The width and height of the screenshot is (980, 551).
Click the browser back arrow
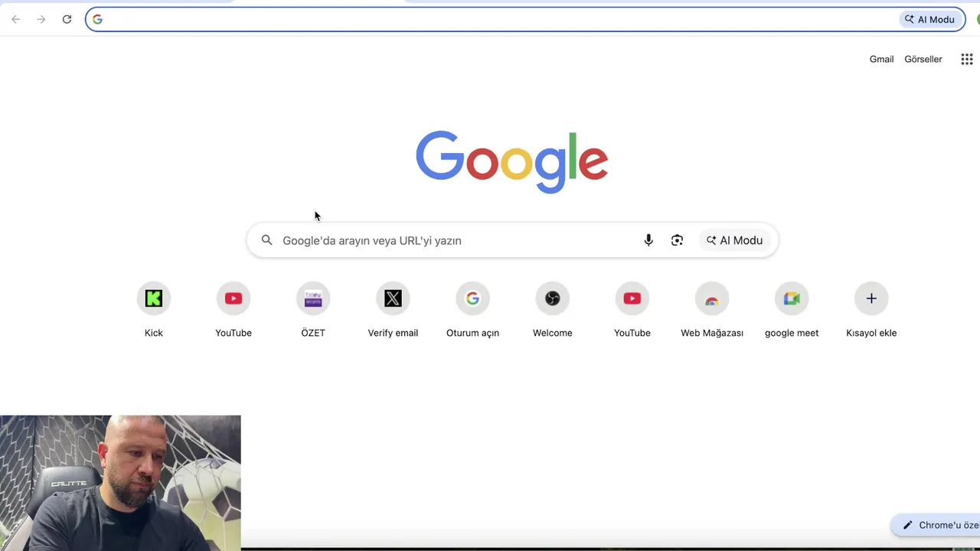tap(15, 19)
